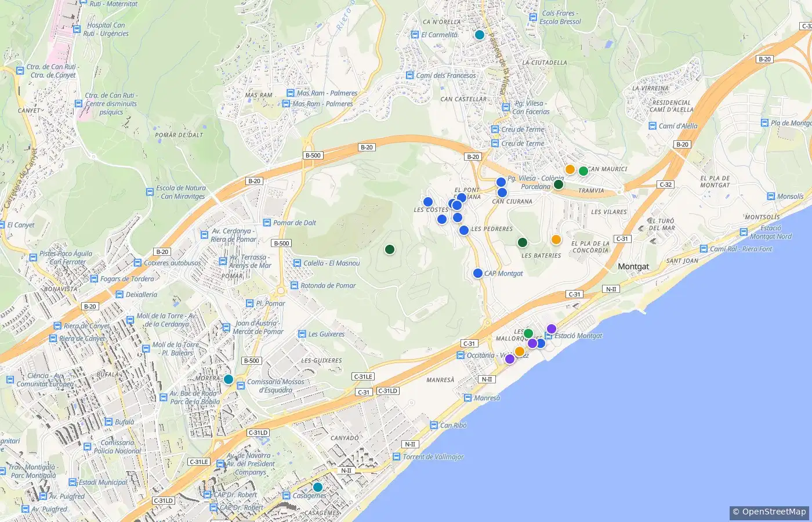Click the Montgat town label

point(633,267)
